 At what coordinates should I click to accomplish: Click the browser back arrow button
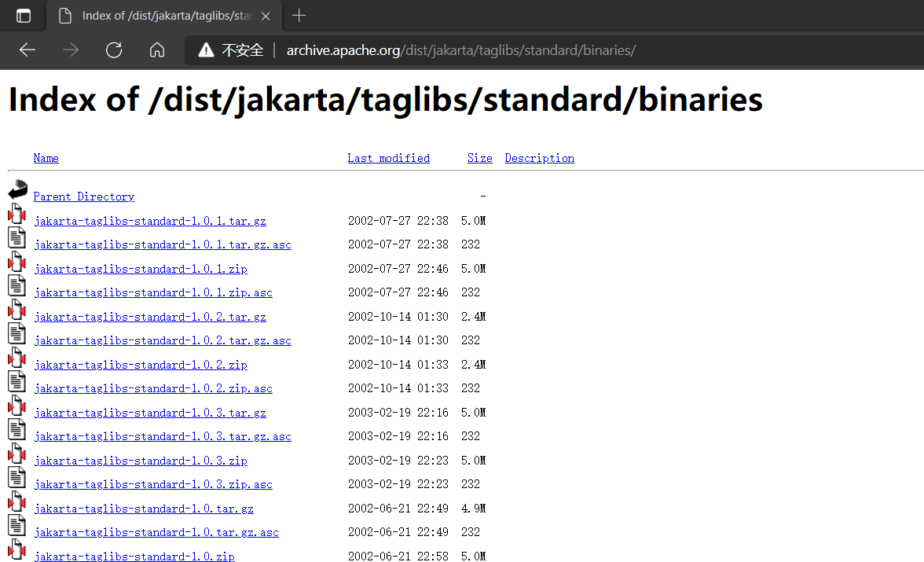tap(27, 50)
